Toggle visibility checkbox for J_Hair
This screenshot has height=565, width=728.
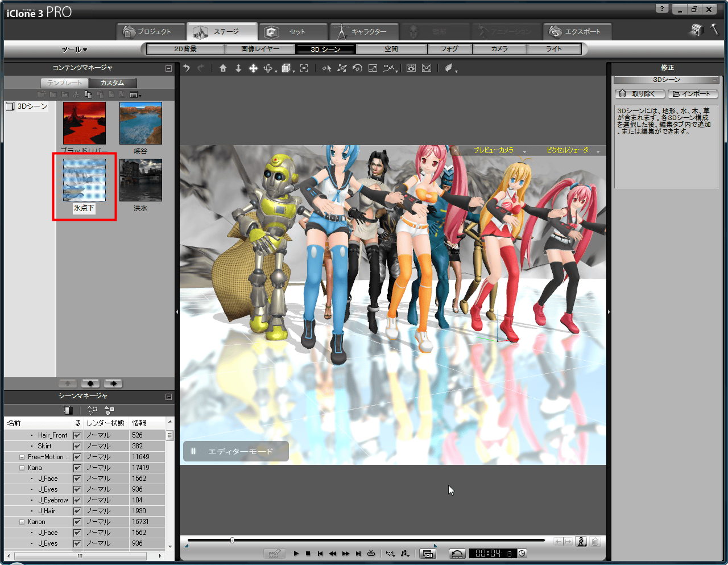click(77, 511)
